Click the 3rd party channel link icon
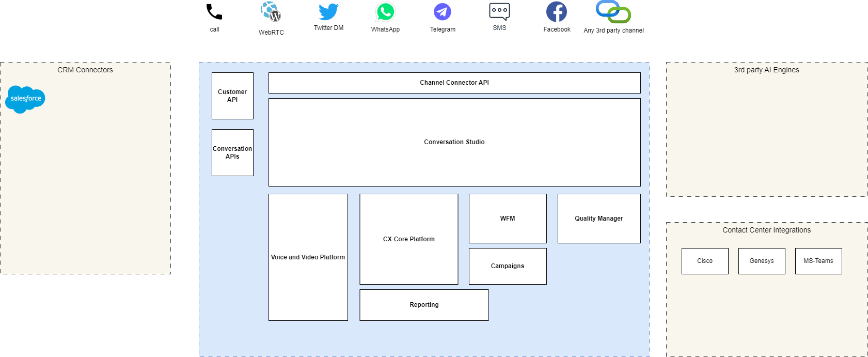Image resolution: width=868 pixels, height=357 pixels. tap(613, 11)
